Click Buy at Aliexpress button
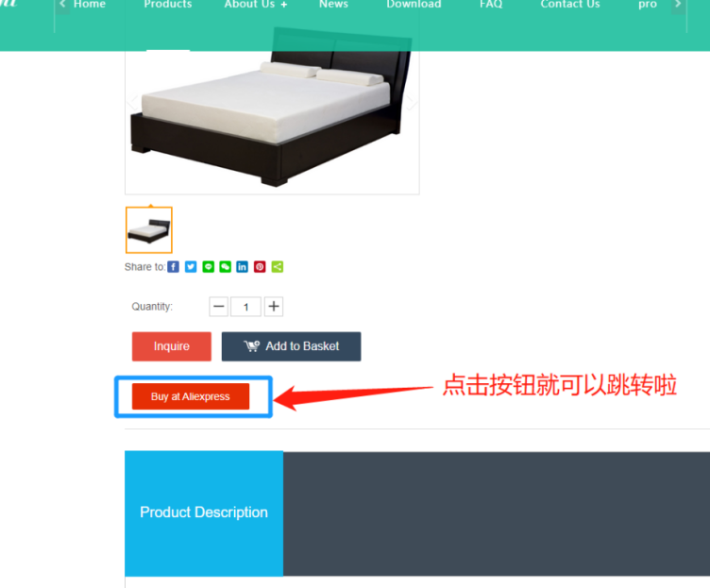Image resolution: width=710 pixels, height=588 pixels. 191,396
